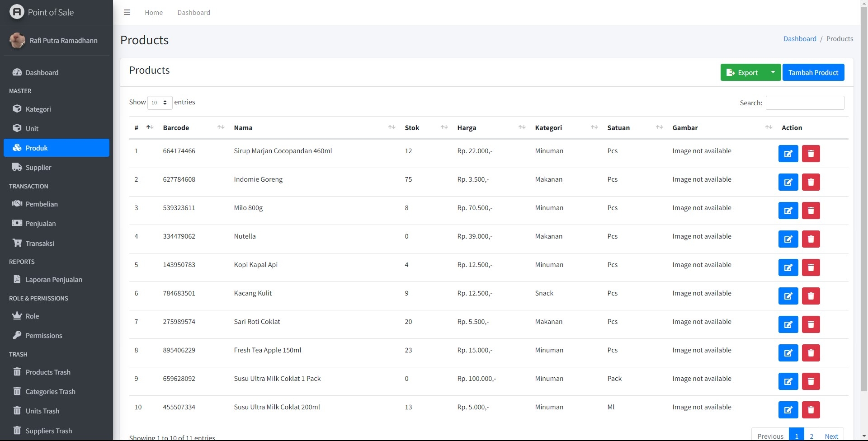Open the Pembelian sidebar item
The width and height of the screenshot is (868, 441).
click(57, 204)
